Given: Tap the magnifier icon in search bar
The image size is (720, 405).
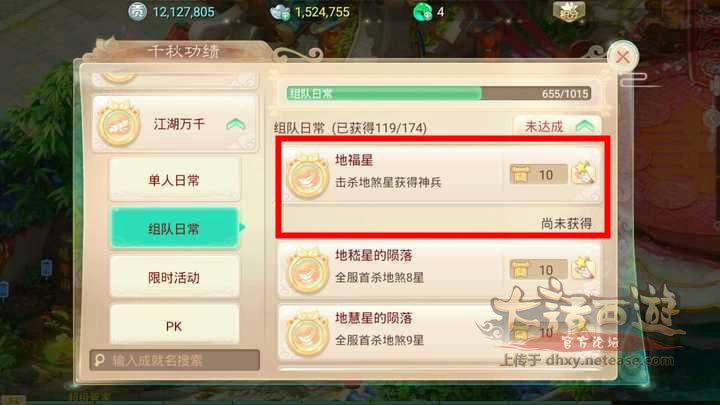Looking at the screenshot, I should pos(100,360).
